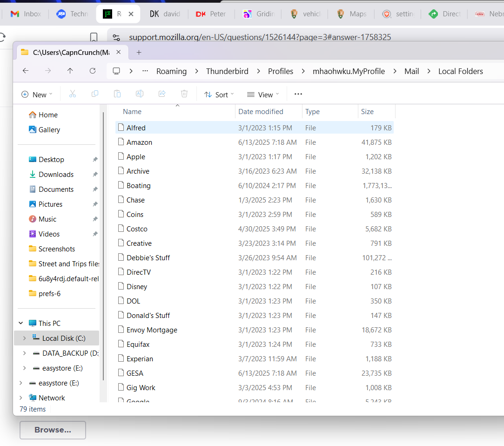
Task: Click the Up directory arrow
Action: pyautogui.click(x=70, y=71)
